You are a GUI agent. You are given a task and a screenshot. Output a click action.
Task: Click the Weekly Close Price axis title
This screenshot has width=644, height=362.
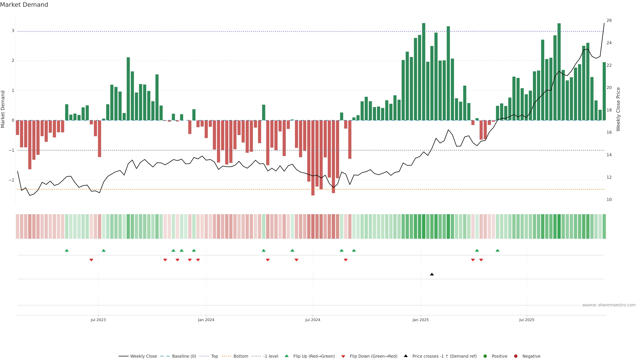(x=618, y=109)
